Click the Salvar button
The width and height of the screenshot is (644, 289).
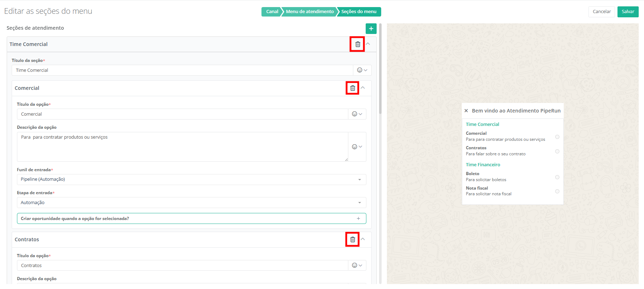point(628,12)
